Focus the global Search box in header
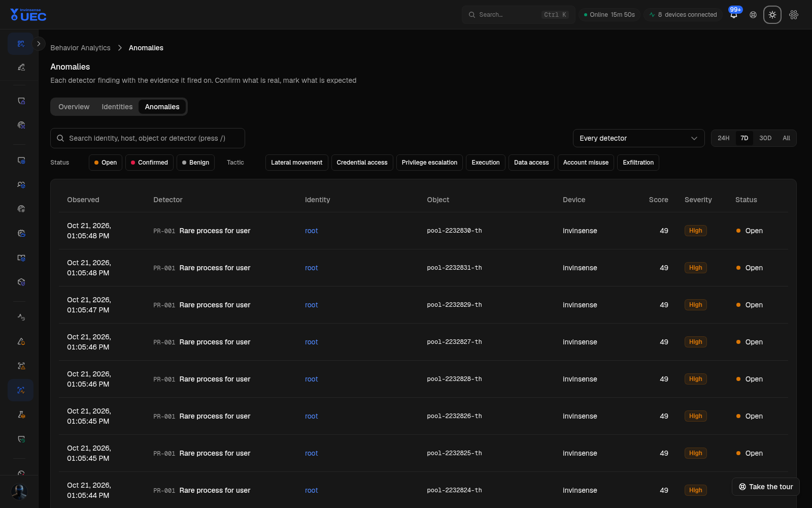 (x=518, y=15)
